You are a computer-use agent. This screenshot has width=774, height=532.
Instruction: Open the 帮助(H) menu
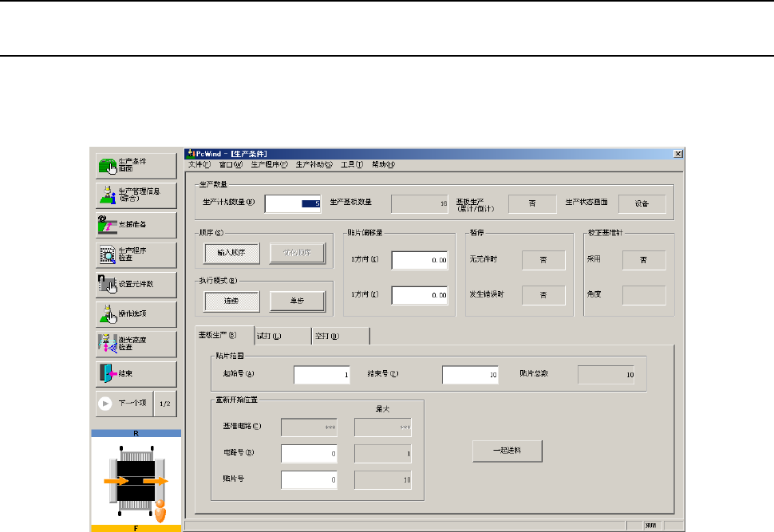tap(383, 164)
